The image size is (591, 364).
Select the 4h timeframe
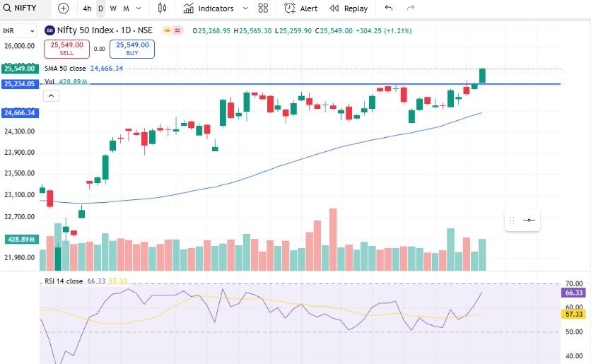point(87,8)
